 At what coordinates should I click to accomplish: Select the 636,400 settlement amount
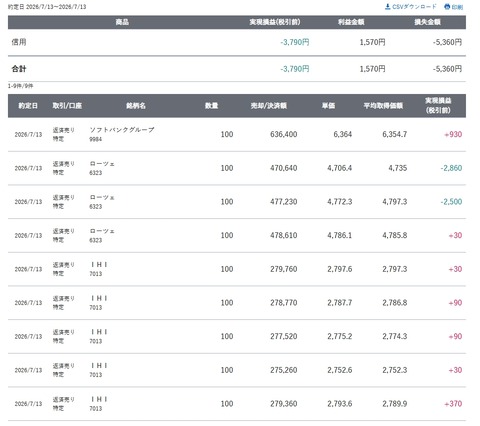coord(284,134)
